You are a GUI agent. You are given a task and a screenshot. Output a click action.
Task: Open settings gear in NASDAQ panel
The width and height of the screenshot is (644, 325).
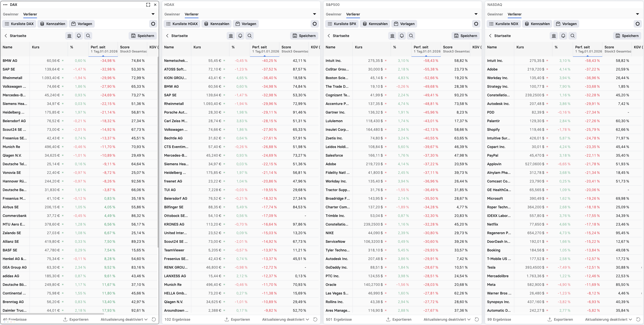click(x=638, y=24)
